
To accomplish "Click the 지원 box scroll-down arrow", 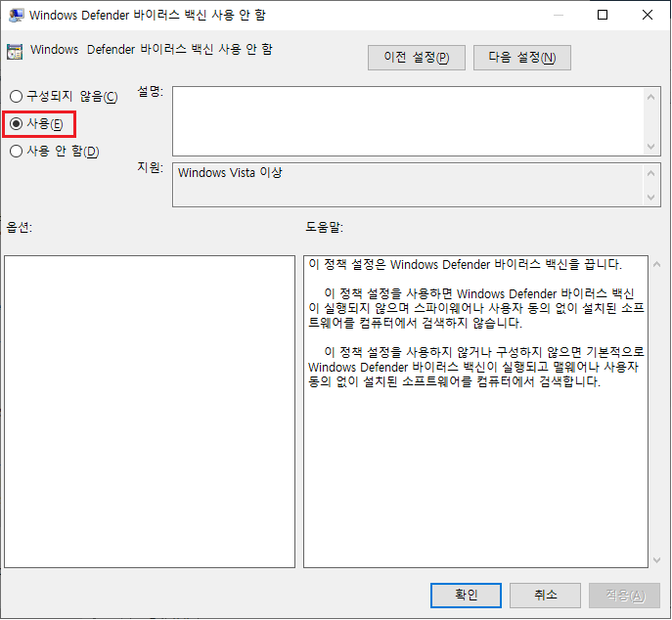I will 650,198.
